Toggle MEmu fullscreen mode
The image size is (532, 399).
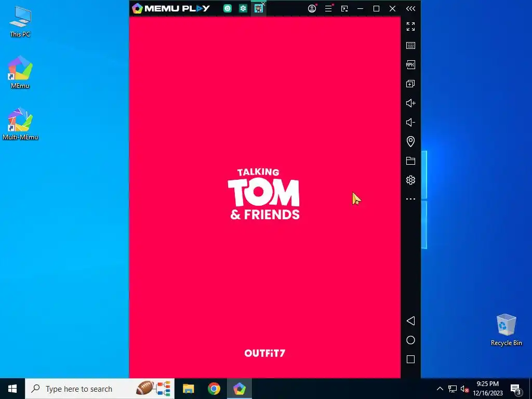(x=410, y=26)
